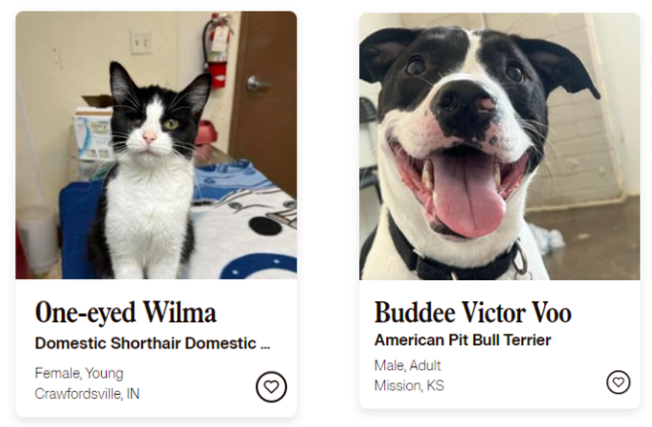Click the Male, Adult details line
The height and width of the screenshot is (427, 652).
(x=407, y=365)
